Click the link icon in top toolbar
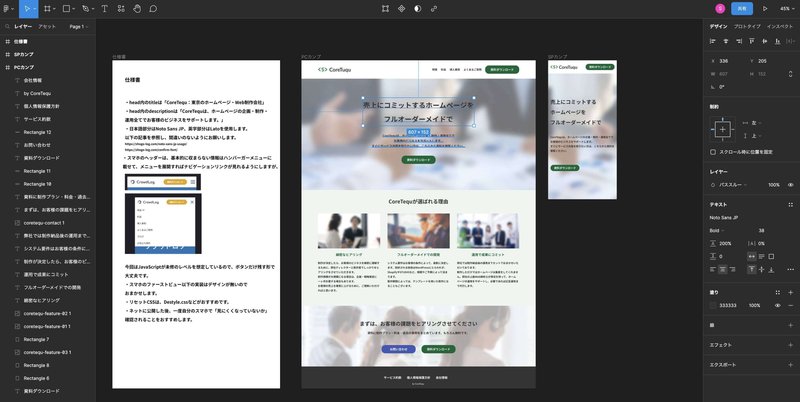Viewport: 800px width, 402px height. (434, 9)
